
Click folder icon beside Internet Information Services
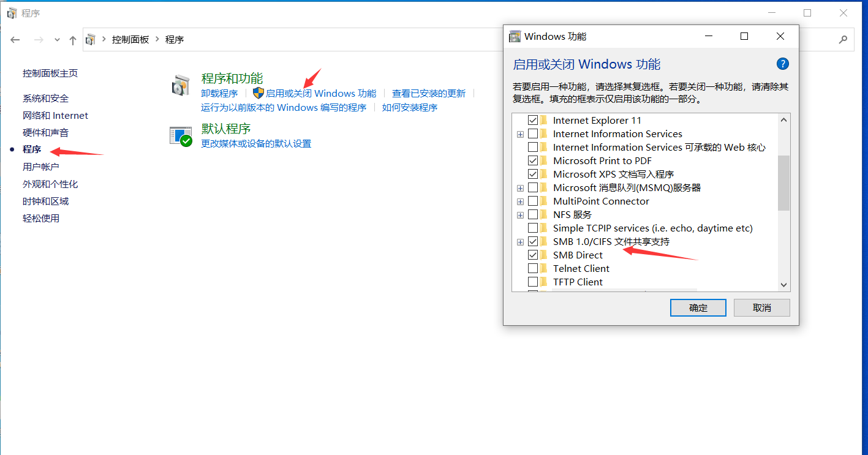coord(544,133)
